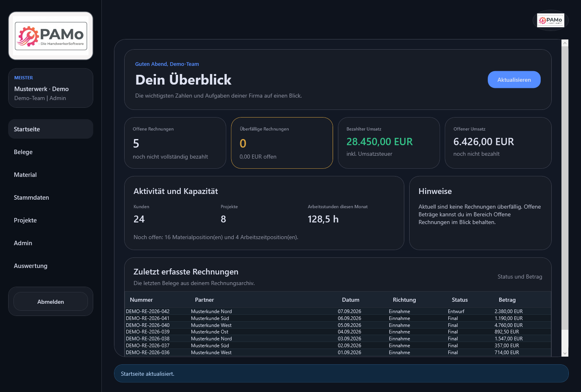Open Stammdaten in the sidebar
This screenshot has height=392, width=581.
click(51, 197)
